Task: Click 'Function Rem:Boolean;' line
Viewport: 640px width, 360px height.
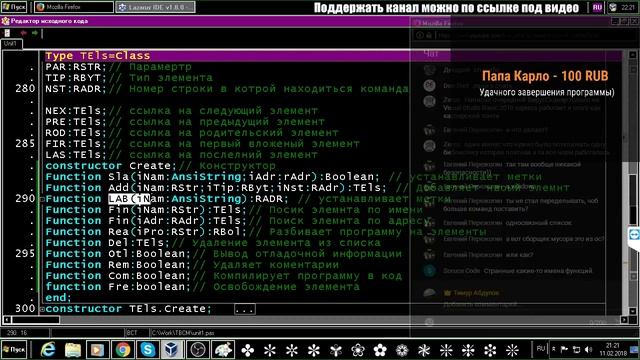Action: pos(118,265)
